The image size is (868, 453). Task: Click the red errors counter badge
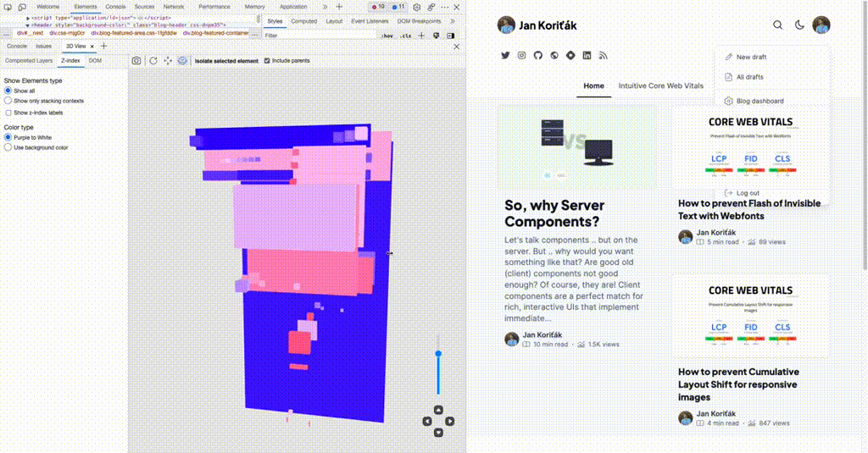click(x=378, y=7)
